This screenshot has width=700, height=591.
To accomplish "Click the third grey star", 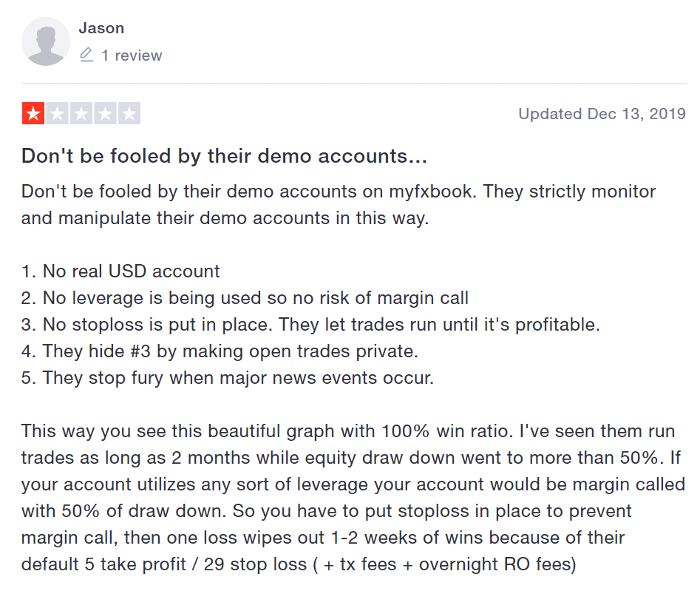I will [x=81, y=113].
